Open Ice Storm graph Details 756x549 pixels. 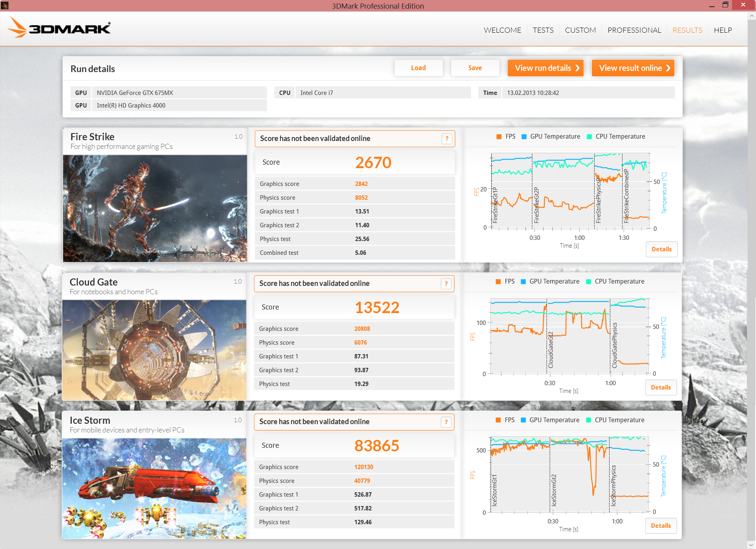click(661, 526)
